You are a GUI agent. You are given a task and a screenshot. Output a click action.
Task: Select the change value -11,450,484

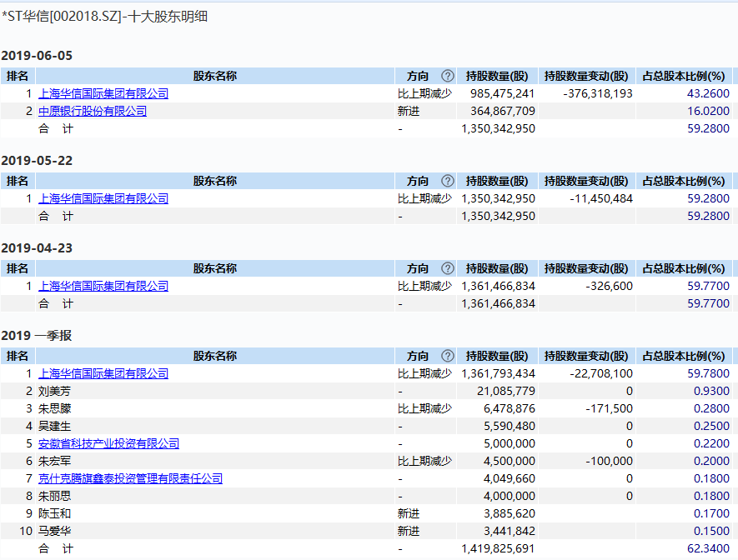[x=601, y=198]
